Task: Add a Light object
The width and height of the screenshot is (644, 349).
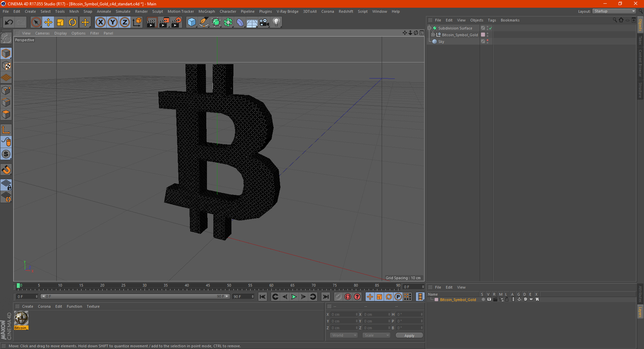Action: click(276, 22)
